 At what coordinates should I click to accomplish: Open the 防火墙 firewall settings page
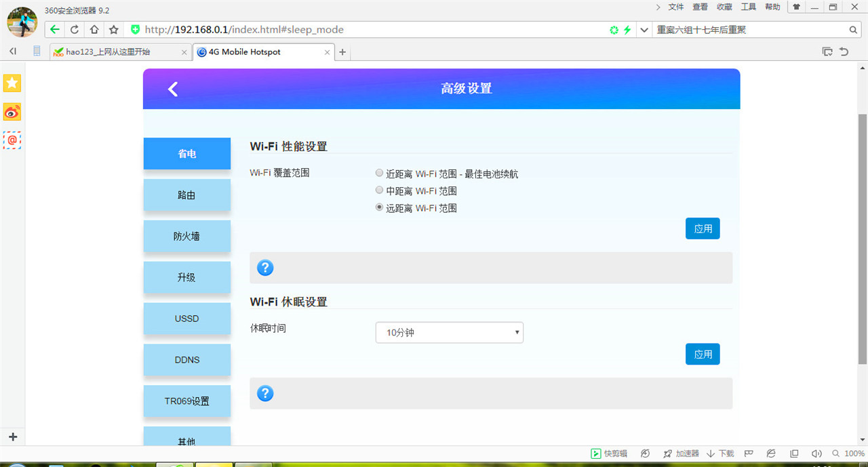coord(186,236)
